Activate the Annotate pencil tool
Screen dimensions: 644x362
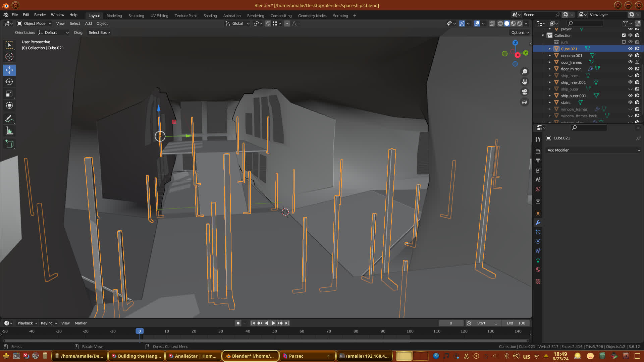click(9, 119)
